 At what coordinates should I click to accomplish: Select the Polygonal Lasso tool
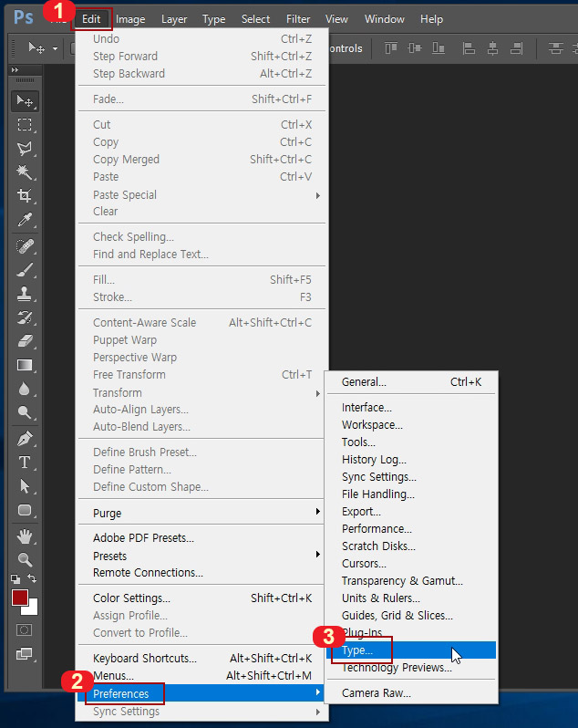(25, 149)
